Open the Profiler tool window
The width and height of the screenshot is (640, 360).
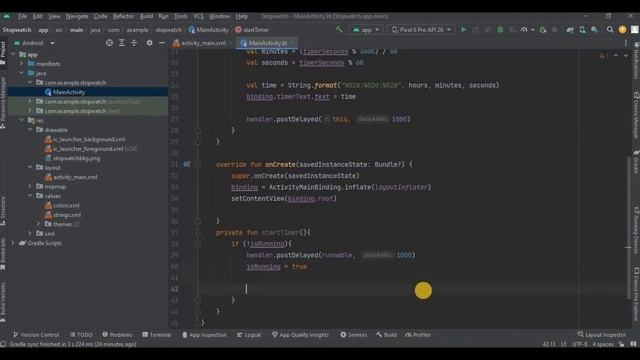pyautogui.click(x=418, y=335)
